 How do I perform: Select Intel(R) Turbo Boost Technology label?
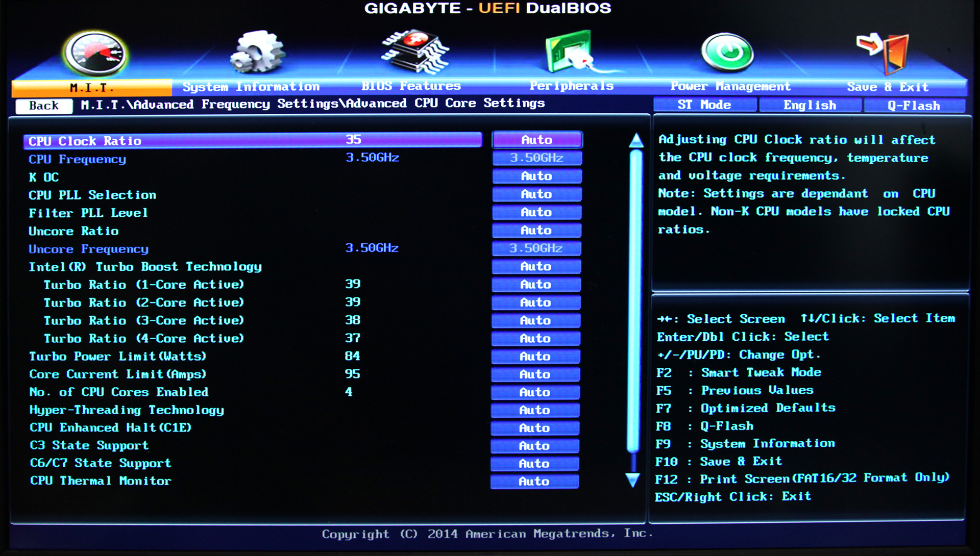[145, 267]
